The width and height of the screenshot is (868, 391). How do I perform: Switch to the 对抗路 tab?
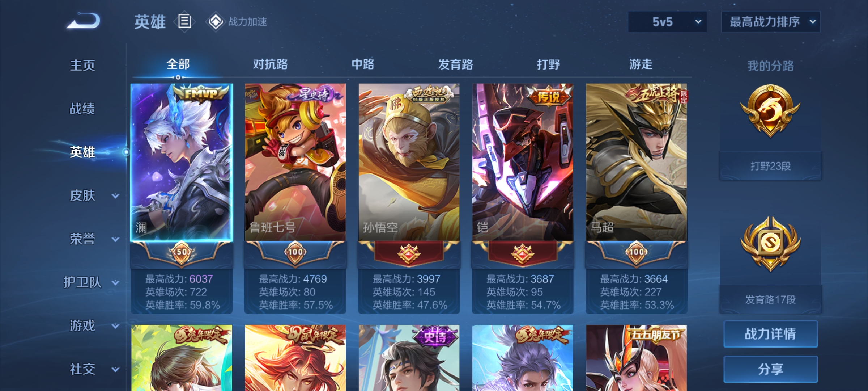click(x=270, y=64)
